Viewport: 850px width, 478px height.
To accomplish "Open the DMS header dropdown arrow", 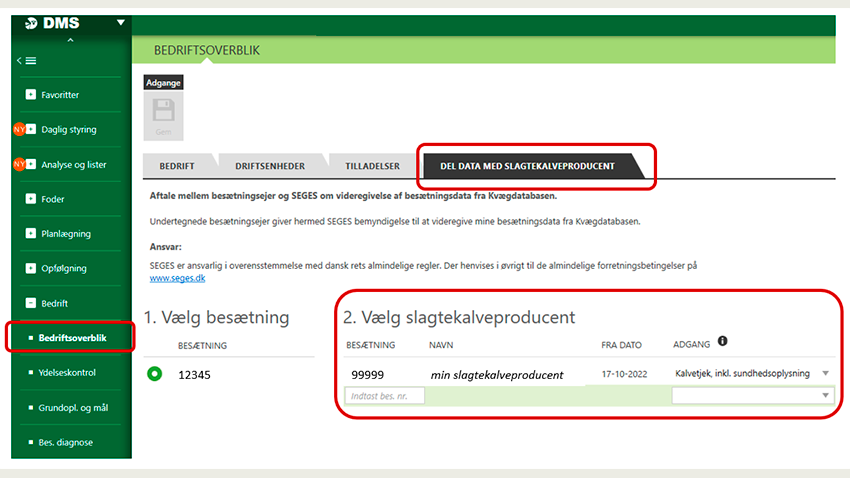I will (x=121, y=22).
